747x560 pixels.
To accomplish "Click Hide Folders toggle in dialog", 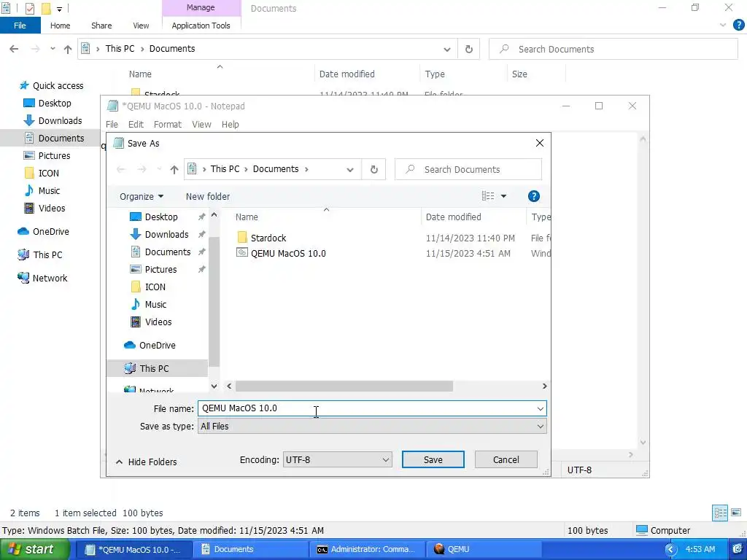I will tap(146, 462).
